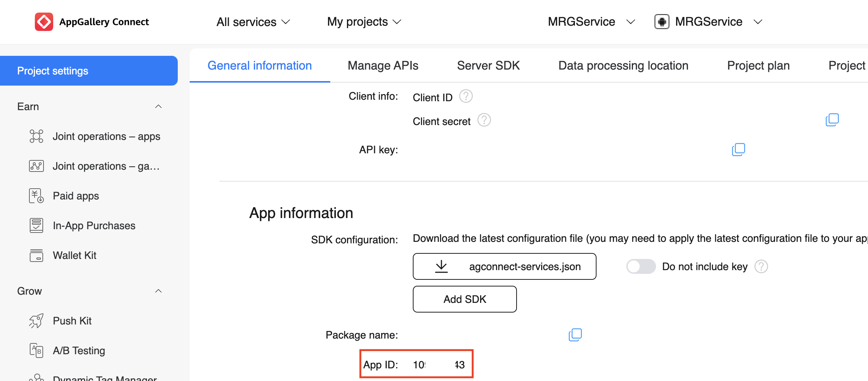Image resolution: width=868 pixels, height=381 pixels.
Task: Toggle the Do not include key switch
Action: tap(640, 266)
